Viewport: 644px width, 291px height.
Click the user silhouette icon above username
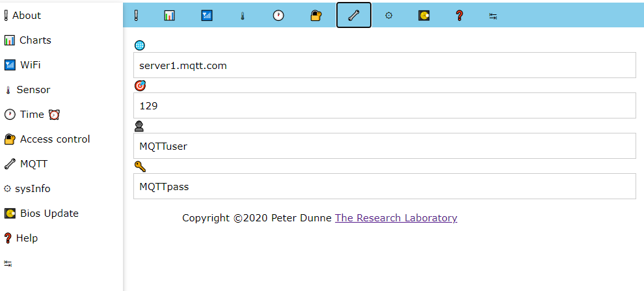coord(139,126)
